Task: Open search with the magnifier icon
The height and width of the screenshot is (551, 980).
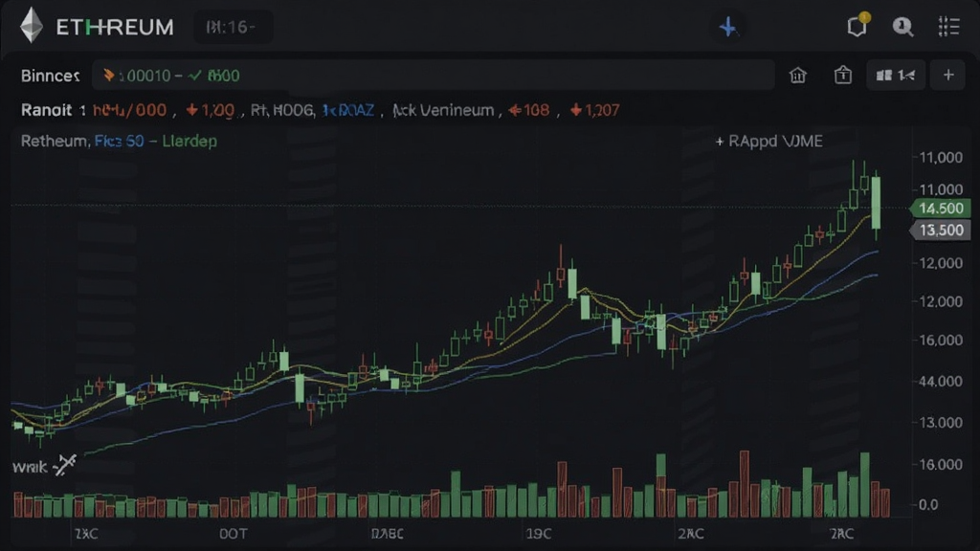Action: coord(902,26)
